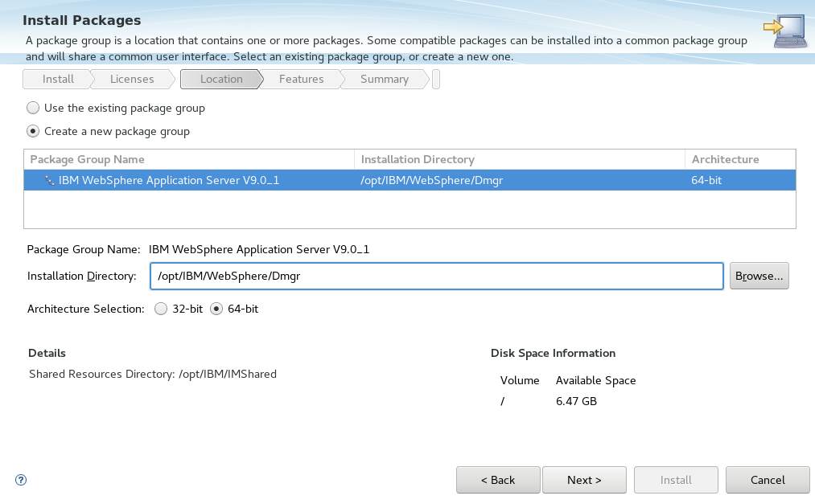This screenshot has width=815, height=504.
Task: Go to the Install wizard step
Action: (58, 79)
